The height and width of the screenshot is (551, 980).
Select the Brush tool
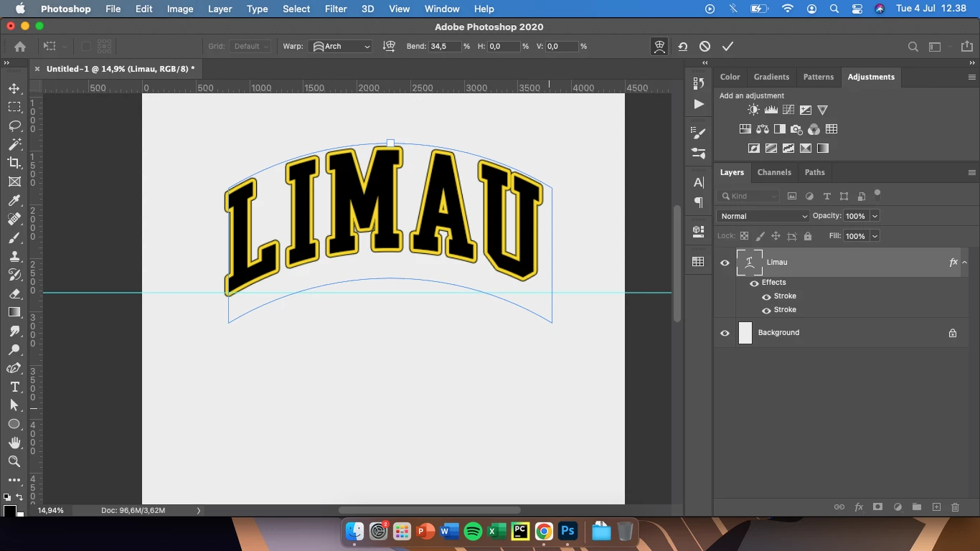pos(14,237)
